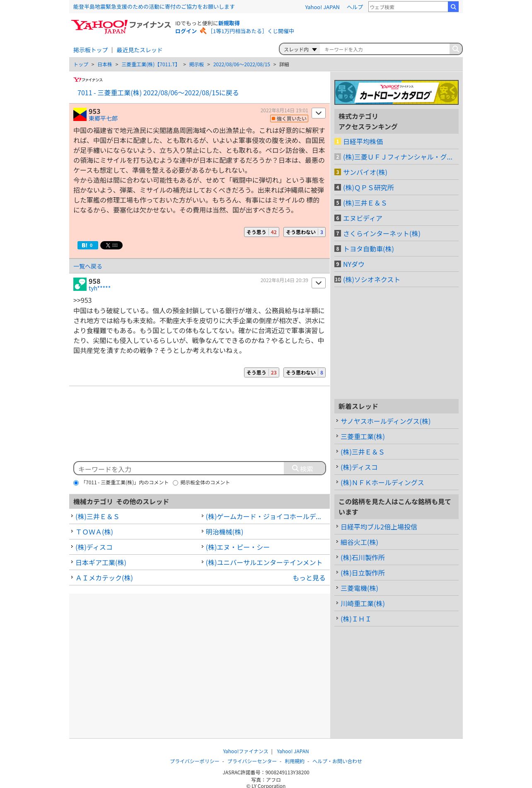Viewport: 532px width, 788px height.
Task: Go to 日本株 breadcrumb
Action: 105,65
